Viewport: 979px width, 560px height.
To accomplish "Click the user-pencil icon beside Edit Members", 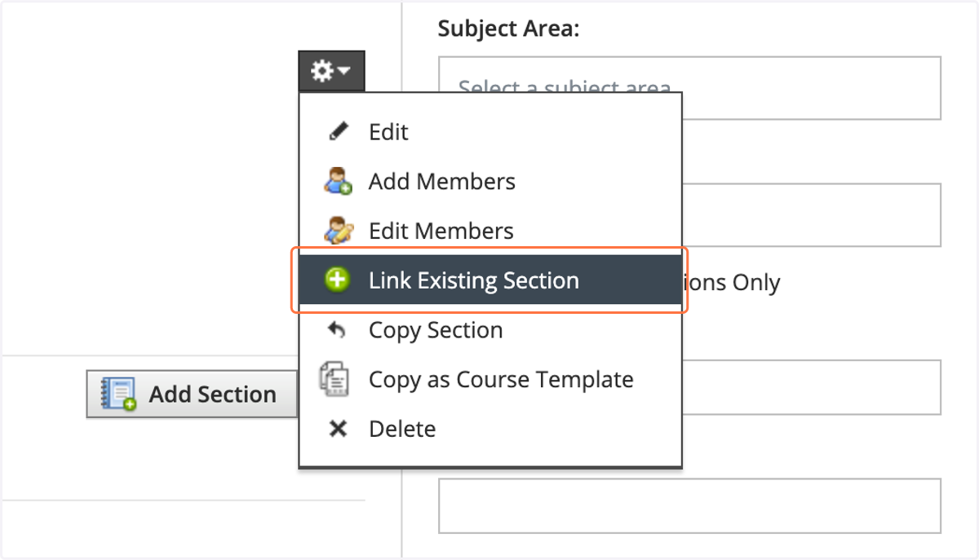I will pos(338,231).
